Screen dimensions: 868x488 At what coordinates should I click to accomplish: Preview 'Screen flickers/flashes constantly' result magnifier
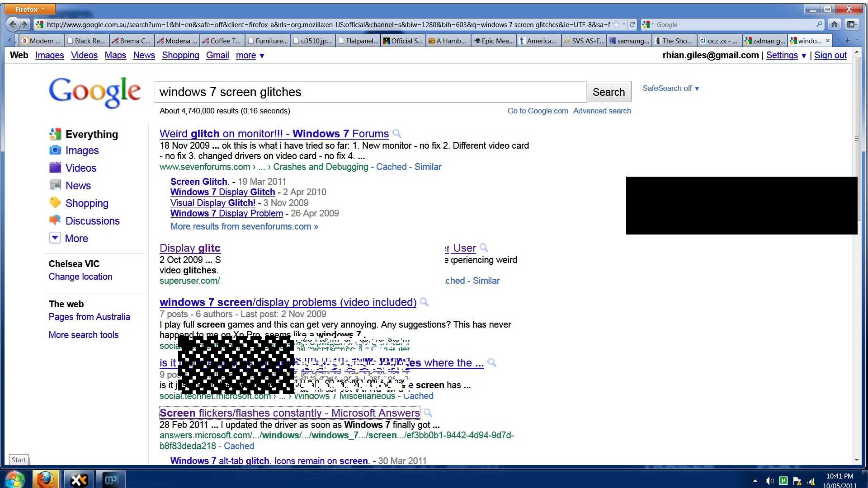(x=428, y=413)
